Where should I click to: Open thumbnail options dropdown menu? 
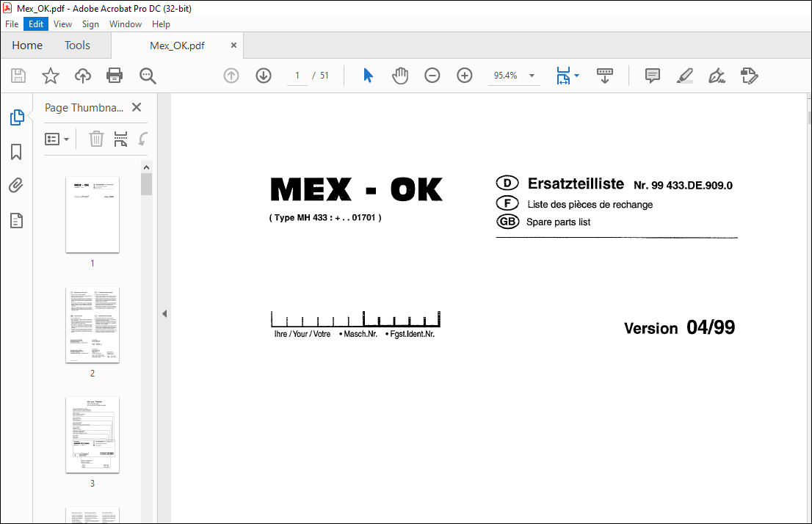pyautogui.click(x=57, y=139)
